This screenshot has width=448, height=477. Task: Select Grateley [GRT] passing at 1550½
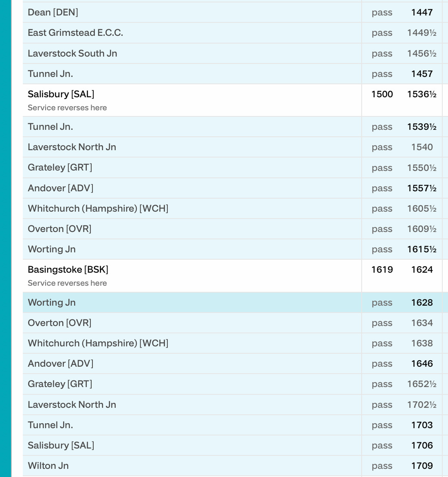60,167
